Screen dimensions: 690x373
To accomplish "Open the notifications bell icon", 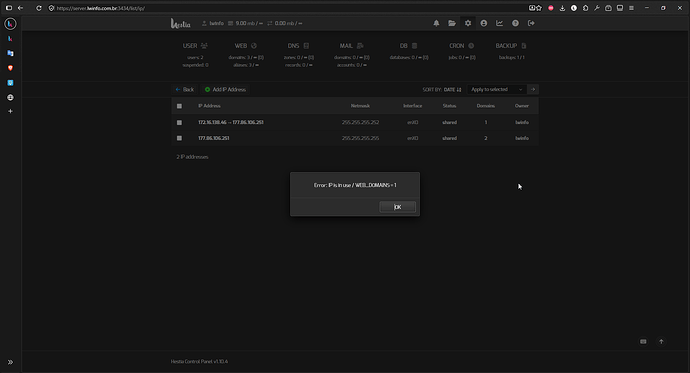I will tap(436, 23).
